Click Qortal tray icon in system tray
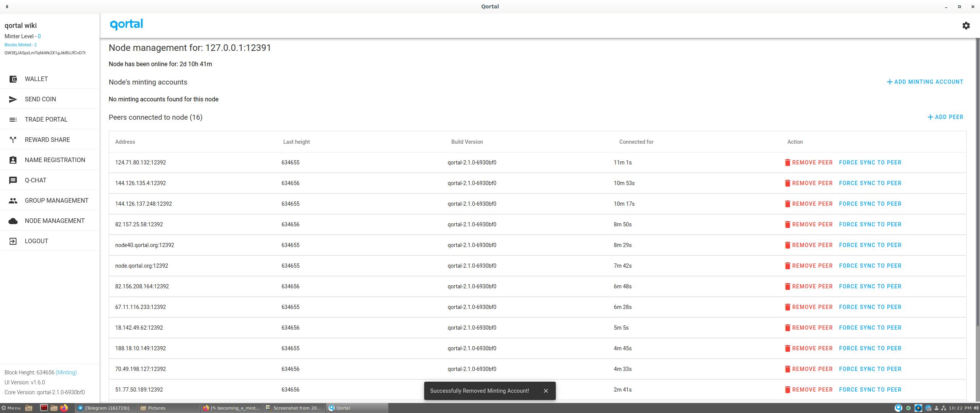This screenshot has width=980, height=413. 898,408
